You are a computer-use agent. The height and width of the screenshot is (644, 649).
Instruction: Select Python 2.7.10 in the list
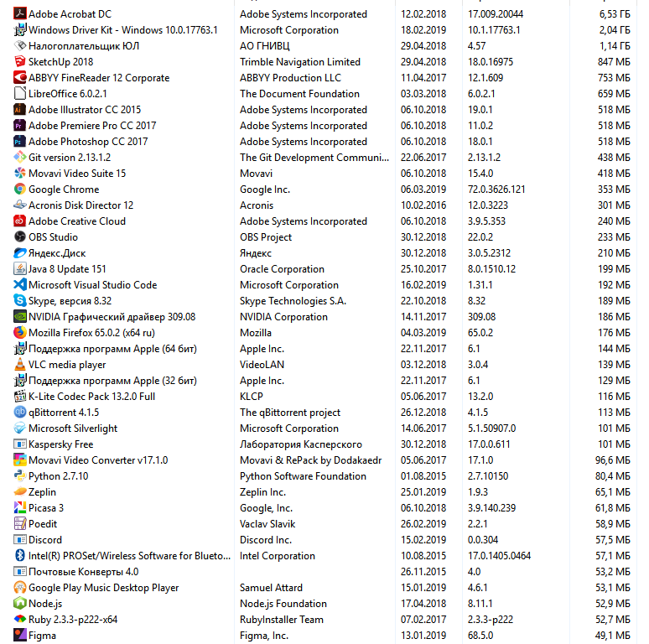click(x=58, y=476)
